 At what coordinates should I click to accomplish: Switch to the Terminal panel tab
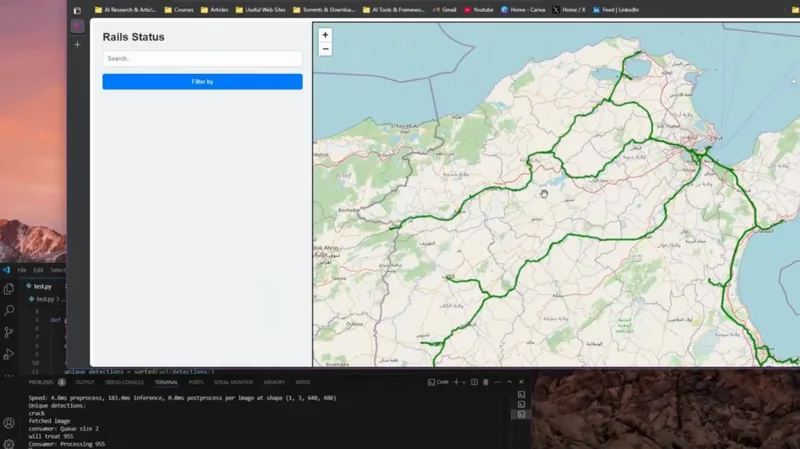[x=166, y=382]
